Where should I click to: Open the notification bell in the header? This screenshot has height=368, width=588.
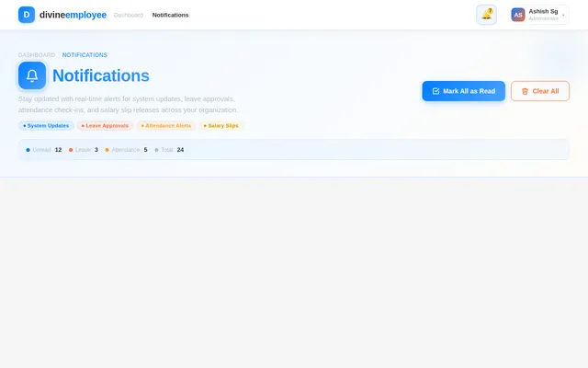coord(486,15)
